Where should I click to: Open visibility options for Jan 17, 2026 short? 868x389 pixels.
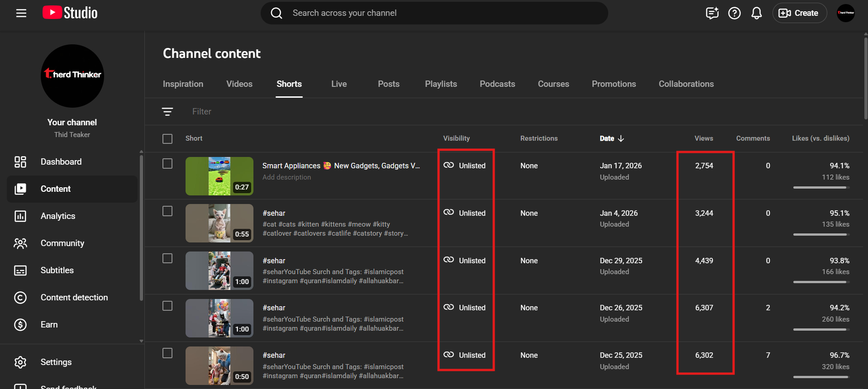pyautogui.click(x=466, y=166)
